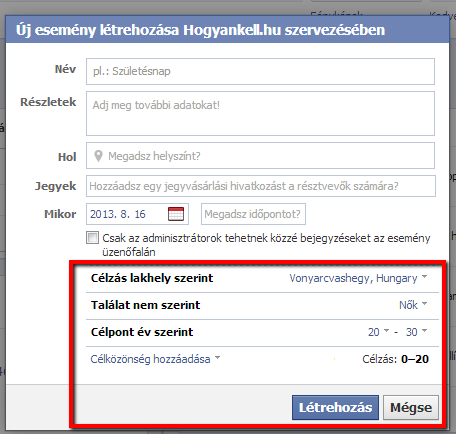Click the location pin icon in Hol field
Image resolution: width=456 pixels, height=434 pixels.
point(98,156)
